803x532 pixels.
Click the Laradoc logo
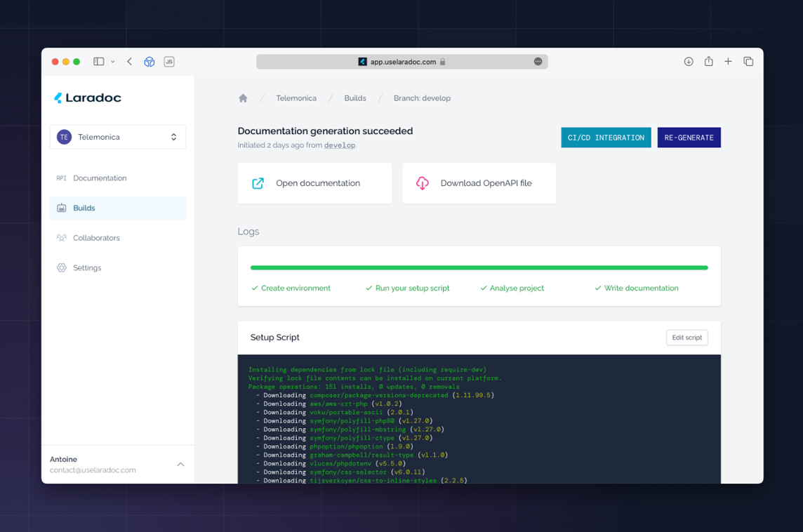click(88, 98)
